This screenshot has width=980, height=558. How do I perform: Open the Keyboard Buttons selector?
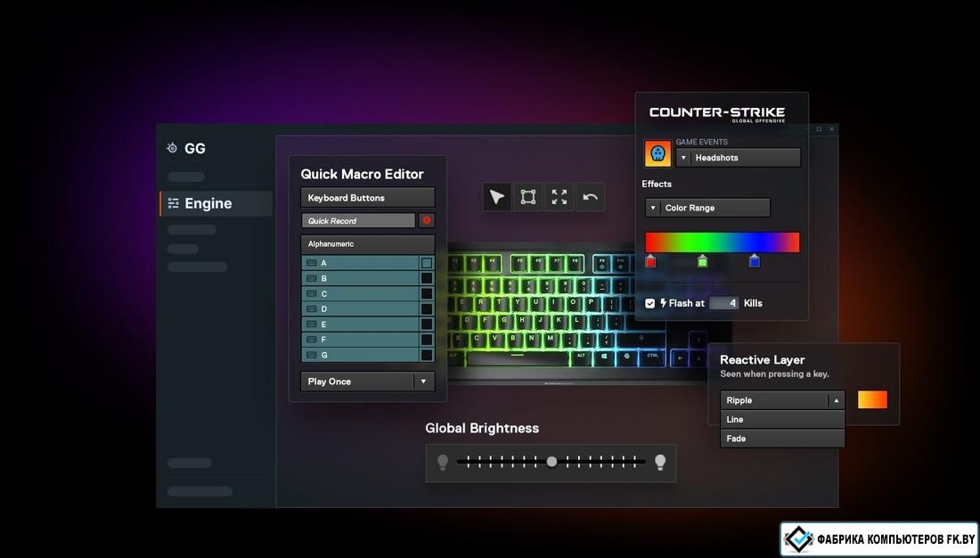pos(367,198)
